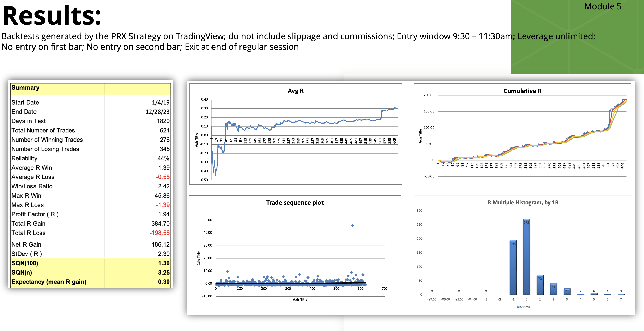This screenshot has height=331, width=644.
Task: Click the Results: heading text
Action: point(52,15)
